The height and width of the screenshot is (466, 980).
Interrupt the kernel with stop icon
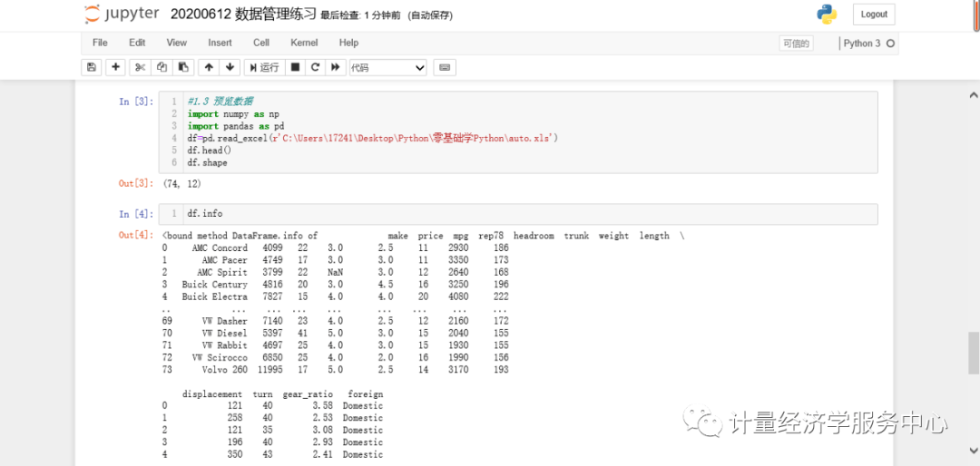pos(296,67)
